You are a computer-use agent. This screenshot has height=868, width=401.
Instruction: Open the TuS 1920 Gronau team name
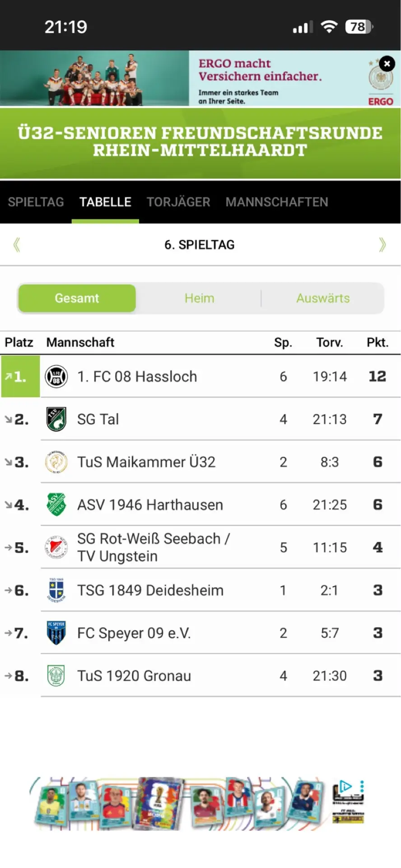(x=134, y=676)
